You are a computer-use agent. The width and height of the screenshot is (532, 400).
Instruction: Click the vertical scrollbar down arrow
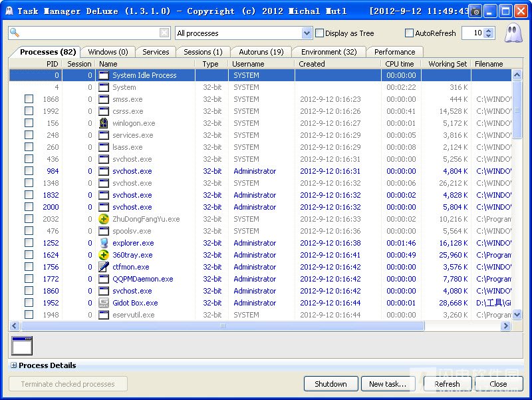[517, 314]
